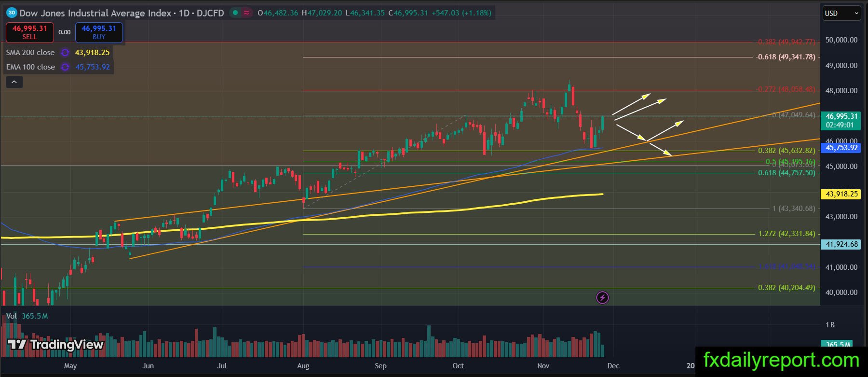Click the red SELL 46,995.31 button
868x377 pixels.
29,32
